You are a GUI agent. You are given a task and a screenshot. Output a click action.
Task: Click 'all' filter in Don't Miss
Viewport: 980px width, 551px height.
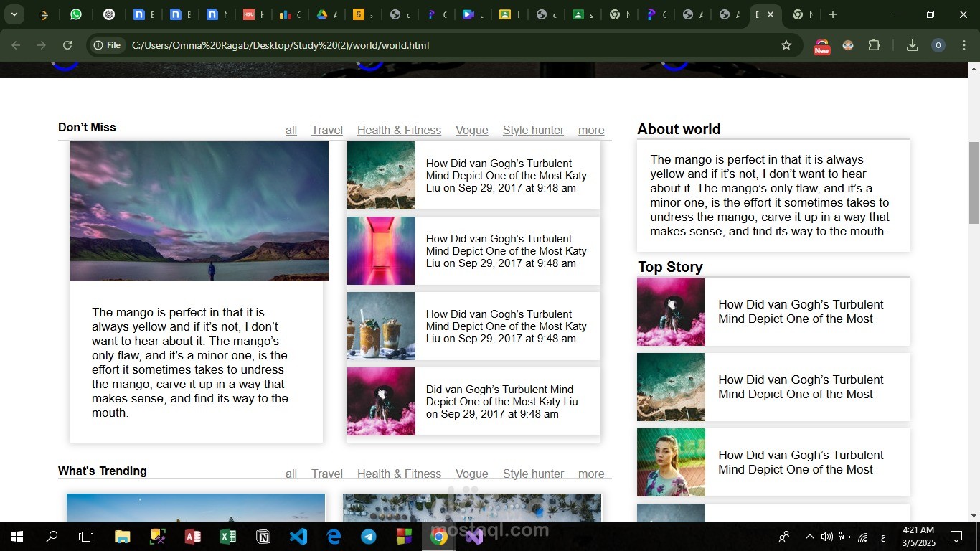click(291, 130)
